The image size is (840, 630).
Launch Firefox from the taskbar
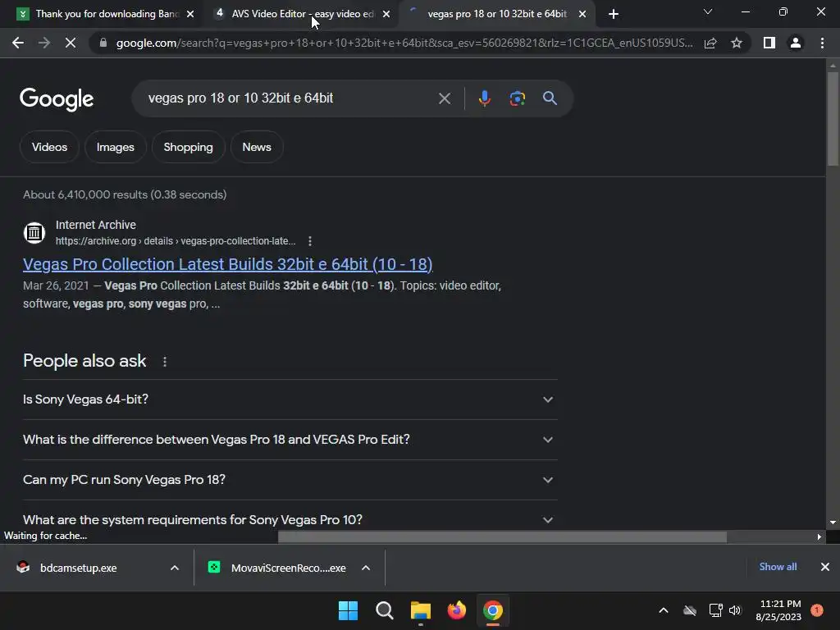[x=456, y=610]
